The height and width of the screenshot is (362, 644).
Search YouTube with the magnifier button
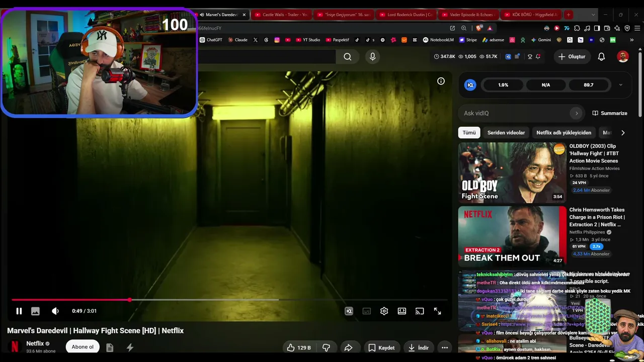348,57
